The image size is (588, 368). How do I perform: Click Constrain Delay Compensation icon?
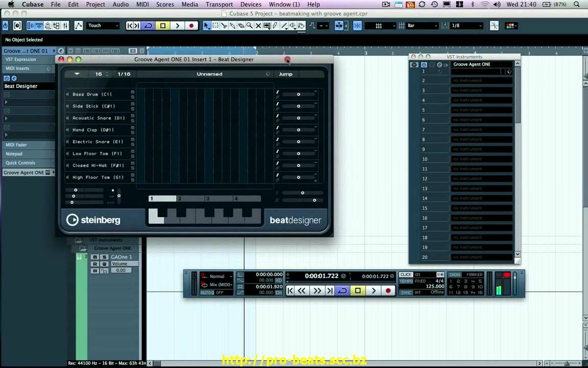(17, 26)
